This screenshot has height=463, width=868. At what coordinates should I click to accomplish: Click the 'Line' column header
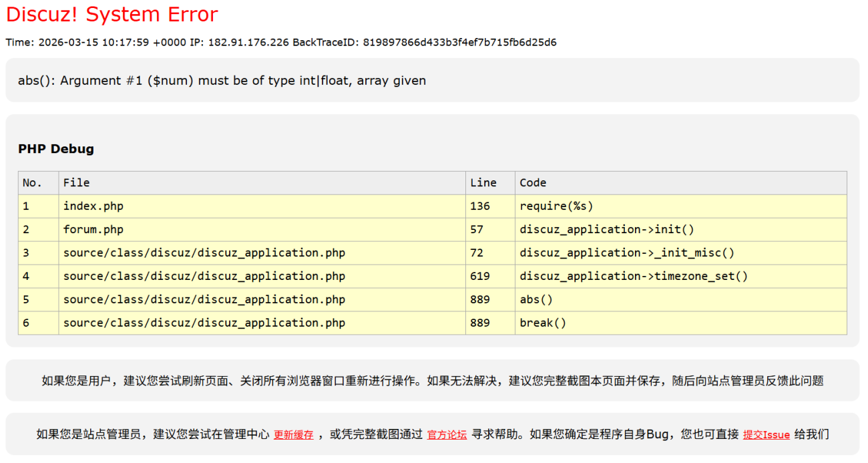click(491, 183)
